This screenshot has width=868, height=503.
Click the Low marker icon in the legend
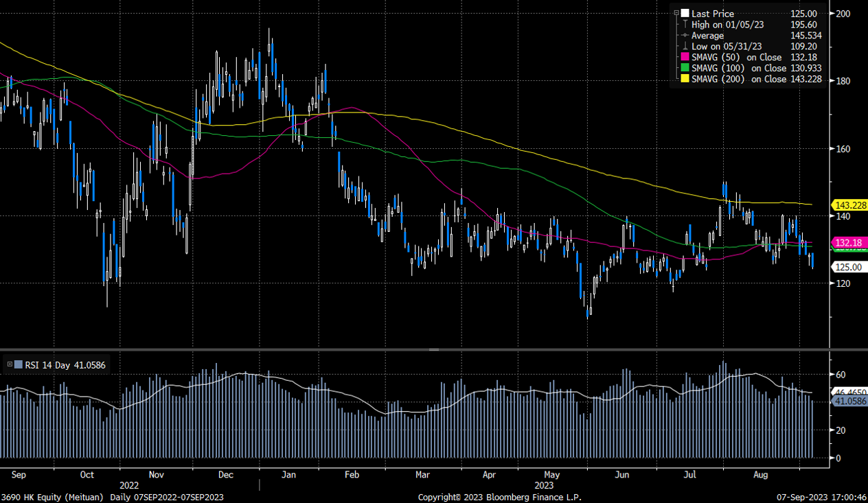tap(685, 46)
